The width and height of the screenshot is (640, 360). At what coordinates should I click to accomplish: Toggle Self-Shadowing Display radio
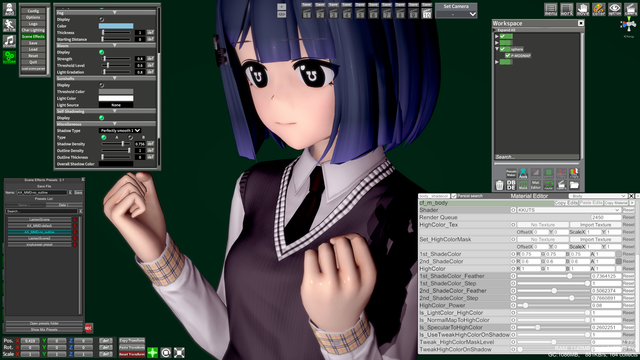tap(102, 118)
